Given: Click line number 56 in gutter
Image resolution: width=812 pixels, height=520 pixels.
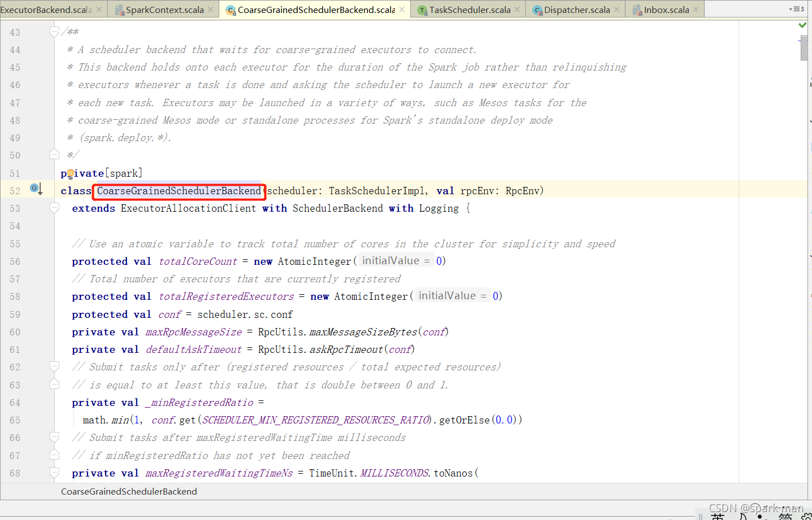Looking at the screenshot, I should click(x=15, y=261).
